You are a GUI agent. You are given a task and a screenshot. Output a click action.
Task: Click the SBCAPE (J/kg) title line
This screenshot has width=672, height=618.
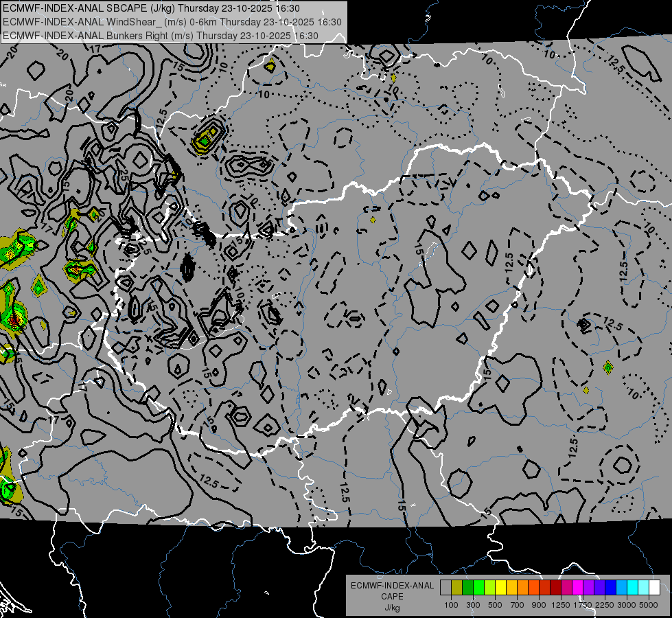click(x=151, y=8)
